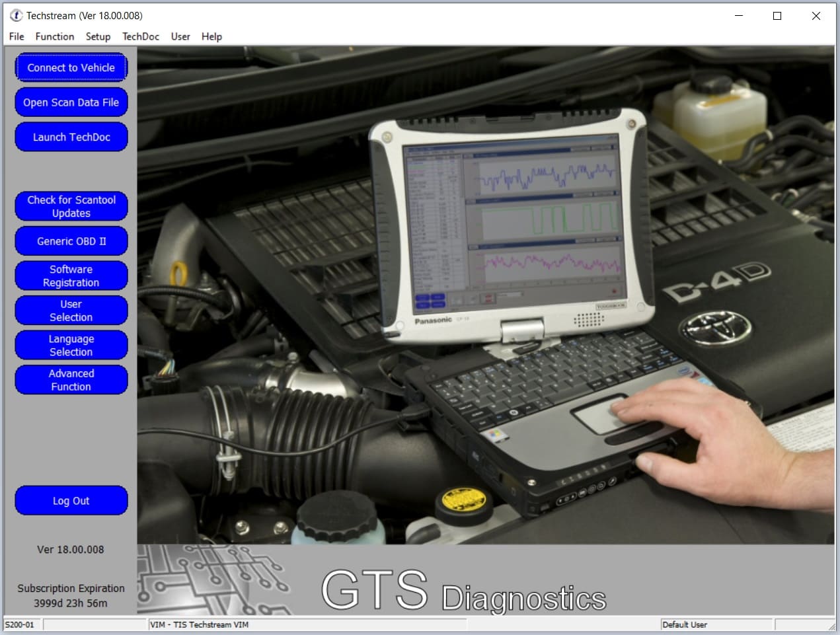The width and height of the screenshot is (840, 635).
Task: Close the Techstream window
Action: click(x=816, y=16)
